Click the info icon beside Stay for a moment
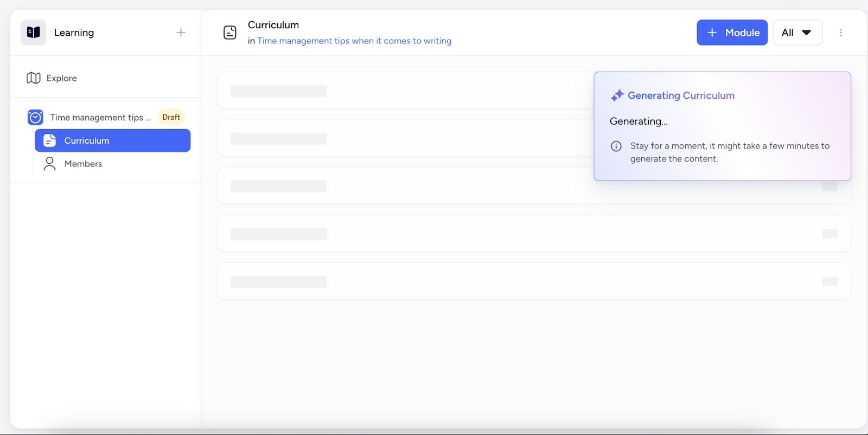 [x=616, y=146]
